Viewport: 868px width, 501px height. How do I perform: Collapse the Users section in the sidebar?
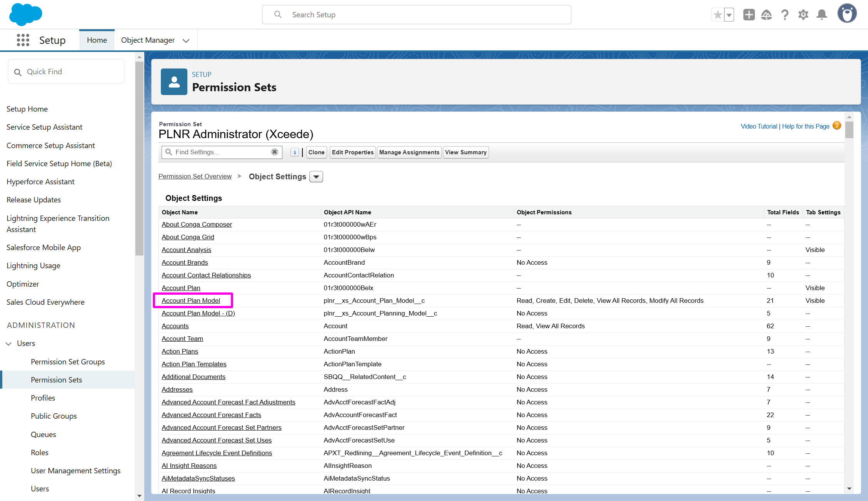(x=9, y=344)
